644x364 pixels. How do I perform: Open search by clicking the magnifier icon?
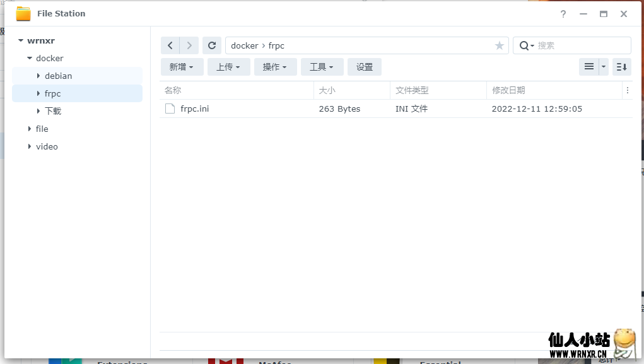[x=525, y=45]
